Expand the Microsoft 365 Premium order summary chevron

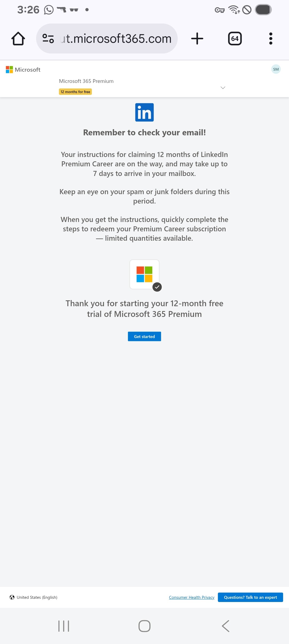tap(223, 88)
